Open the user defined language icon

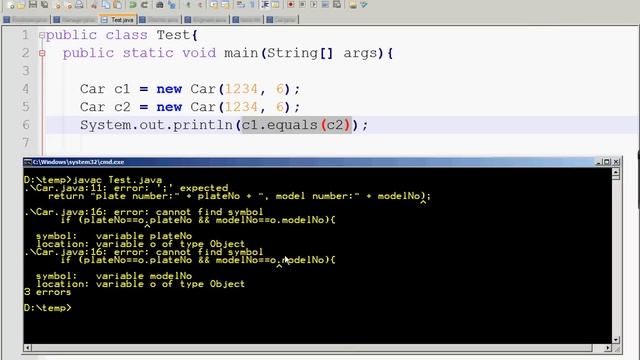click(x=276, y=4)
